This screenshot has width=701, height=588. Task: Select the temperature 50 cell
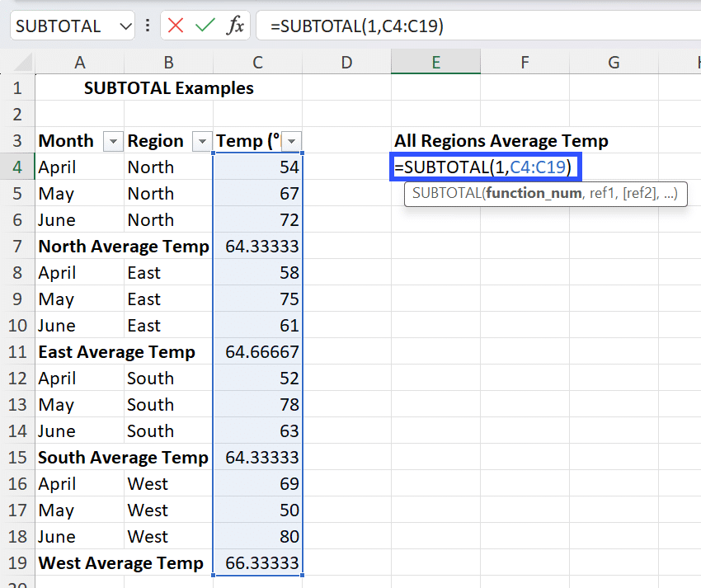257,510
